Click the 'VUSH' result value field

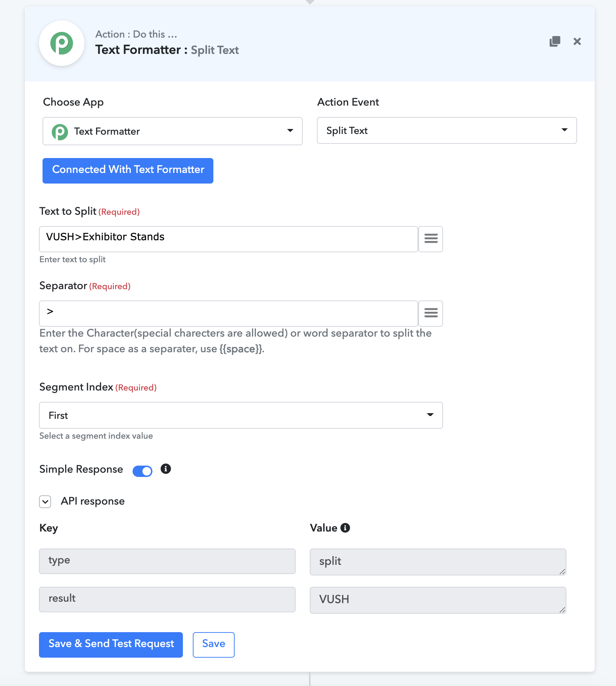point(438,600)
